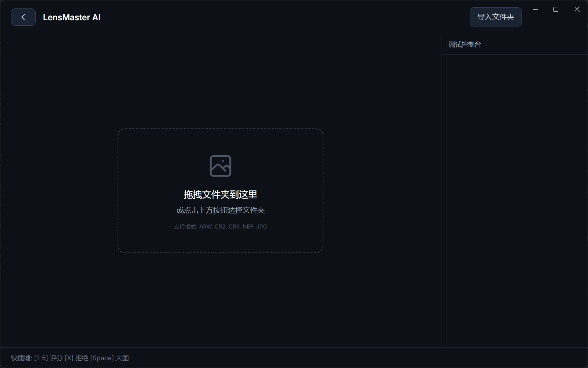Click the back arrow button
The height and width of the screenshot is (368, 588).
pyautogui.click(x=23, y=17)
